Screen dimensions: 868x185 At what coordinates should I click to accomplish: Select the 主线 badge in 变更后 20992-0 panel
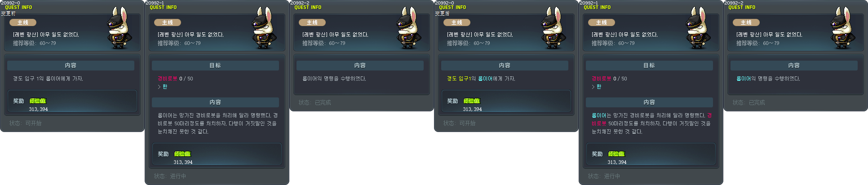457,22
